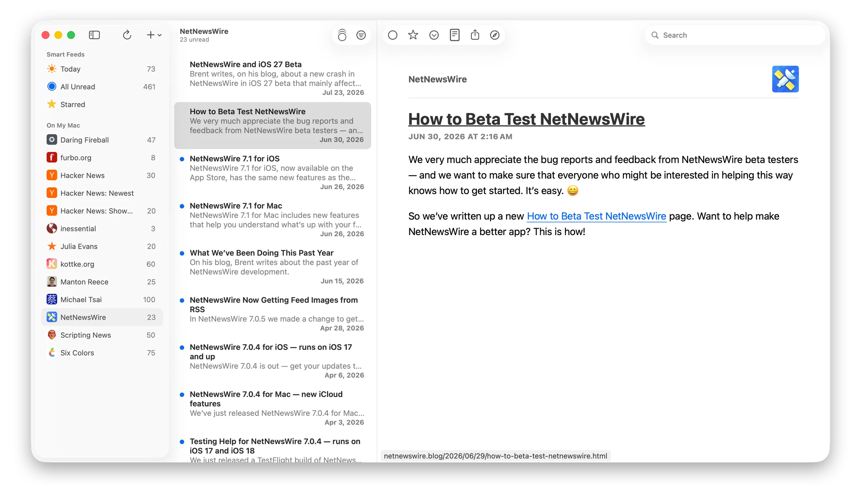Click the Six Colors apple icon

(x=52, y=352)
